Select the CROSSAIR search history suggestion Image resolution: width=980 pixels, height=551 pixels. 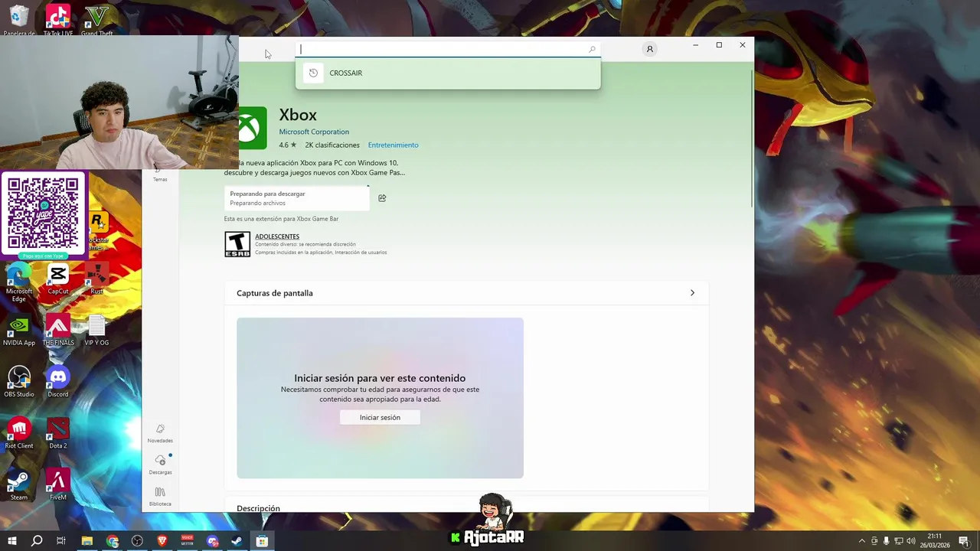448,73
